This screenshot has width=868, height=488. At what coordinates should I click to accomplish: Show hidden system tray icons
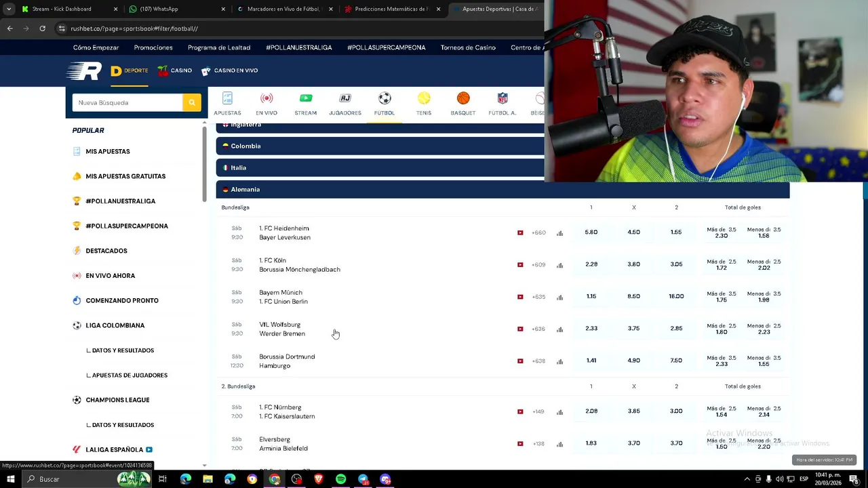coord(747,479)
